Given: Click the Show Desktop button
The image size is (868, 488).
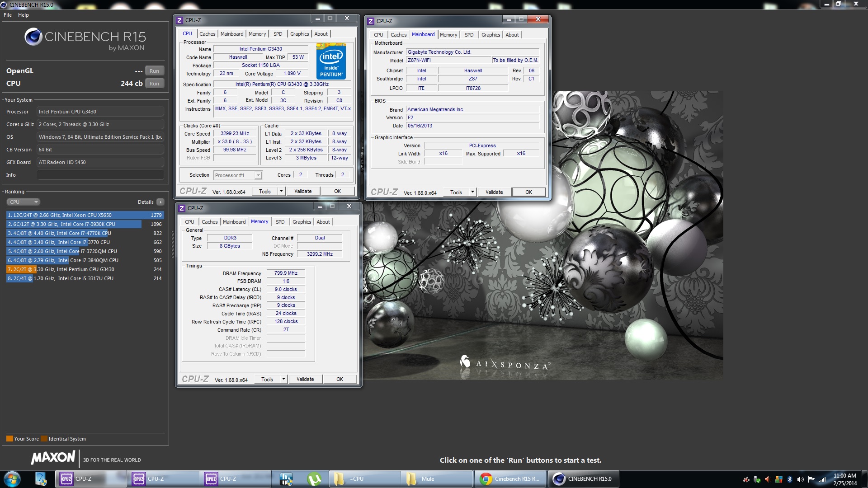Looking at the screenshot, I should point(864,479).
